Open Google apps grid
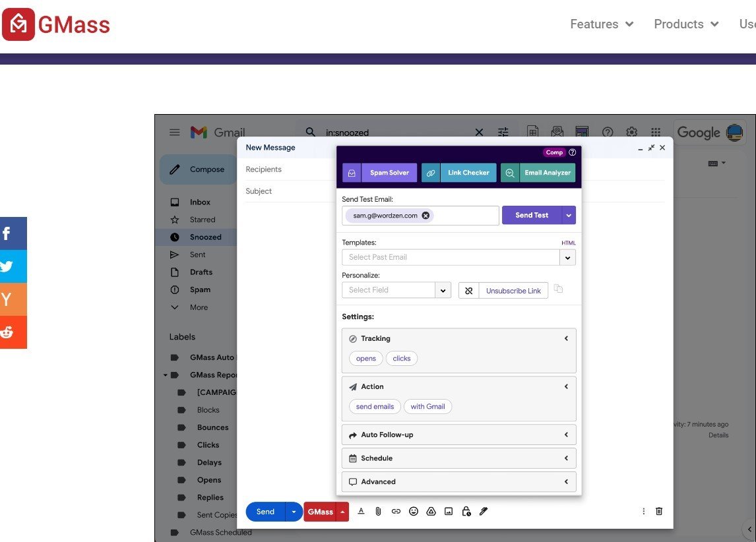 tap(655, 132)
